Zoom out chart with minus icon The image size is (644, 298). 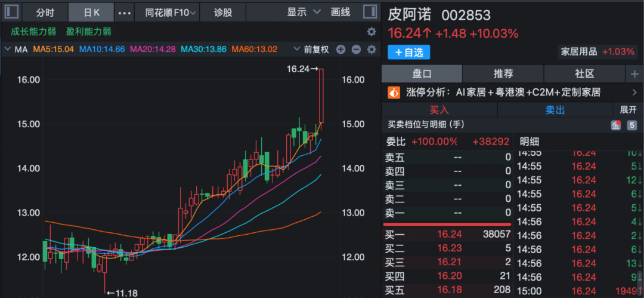[356, 49]
